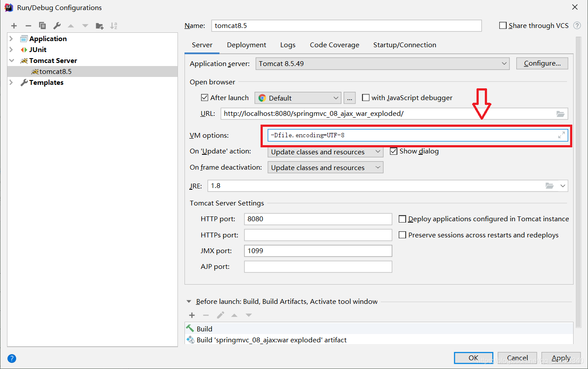588x369 pixels.
Task: Expand the VM options field editor
Action: tap(562, 135)
